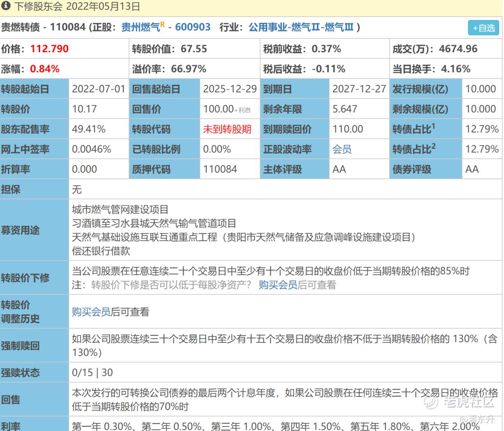504x431 pixels.
Task: Select 当日换手 value 4.16%
Action: (455, 69)
